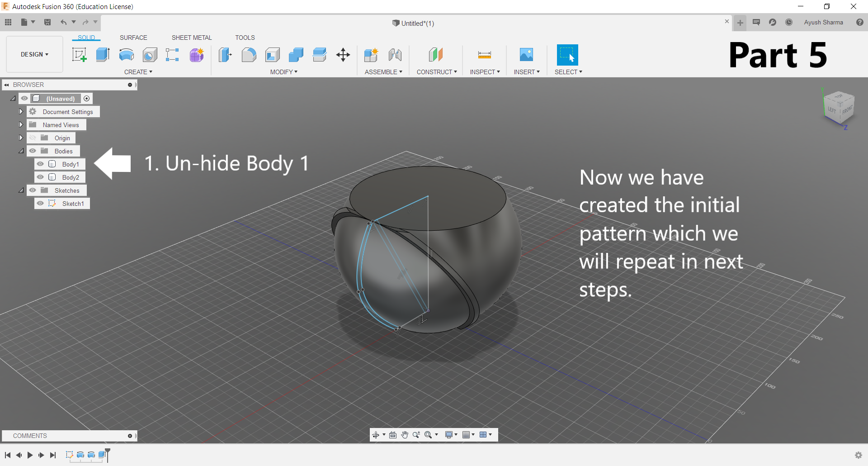
Task: Select the Extrude tool
Action: pos(103,55)
